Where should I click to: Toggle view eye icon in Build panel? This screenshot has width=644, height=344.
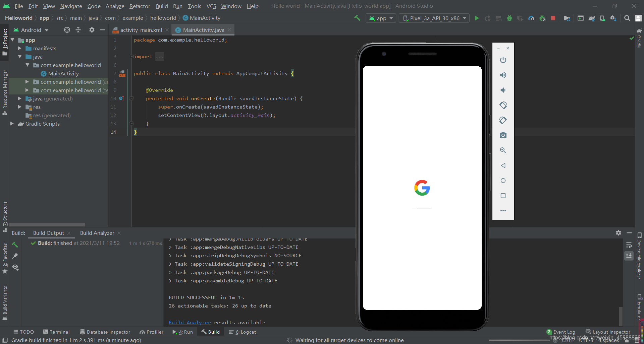[15, 267]
